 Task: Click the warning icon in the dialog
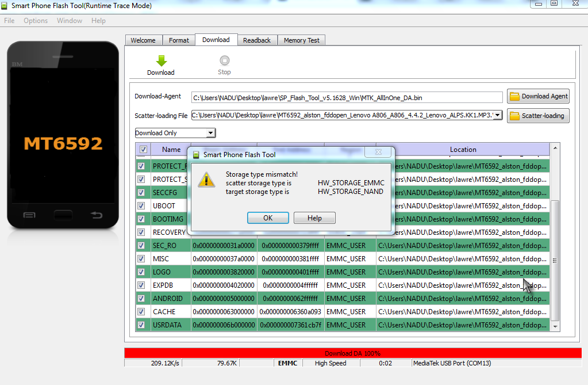point(206,180)
